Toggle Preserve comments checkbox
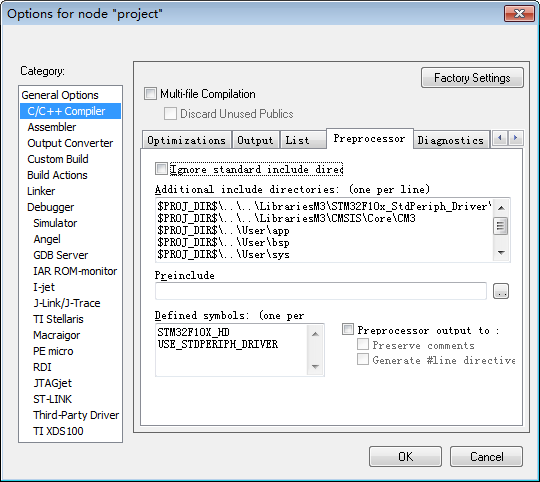The image size is (540, 482). pyautogui.click(x=363, y=344)
